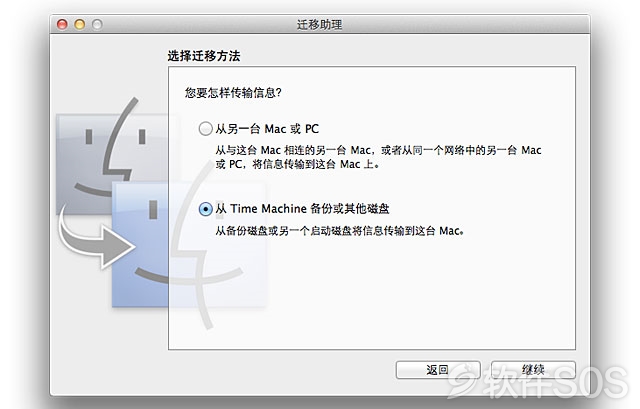Click the 软件SOS watermark text
Image resolution: width=640 pixels, height=409 pixels.
(555, 382)
